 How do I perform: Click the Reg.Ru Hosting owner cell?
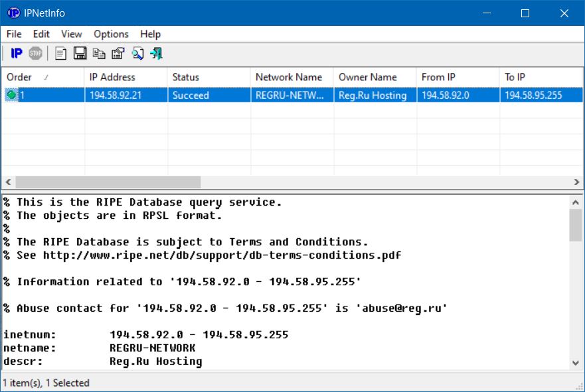click(375, 95)
